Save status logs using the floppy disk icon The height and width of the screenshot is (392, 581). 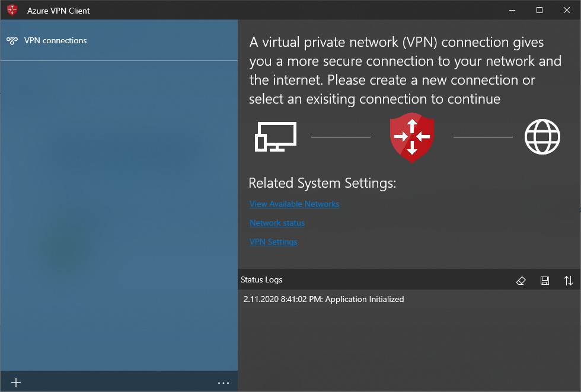[545, 281]
